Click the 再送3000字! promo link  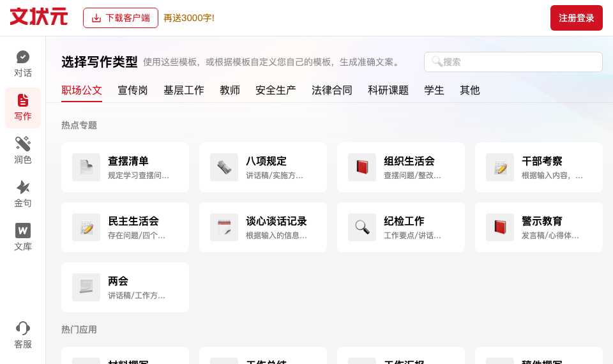pyautogui.click(x=189, y=18)
